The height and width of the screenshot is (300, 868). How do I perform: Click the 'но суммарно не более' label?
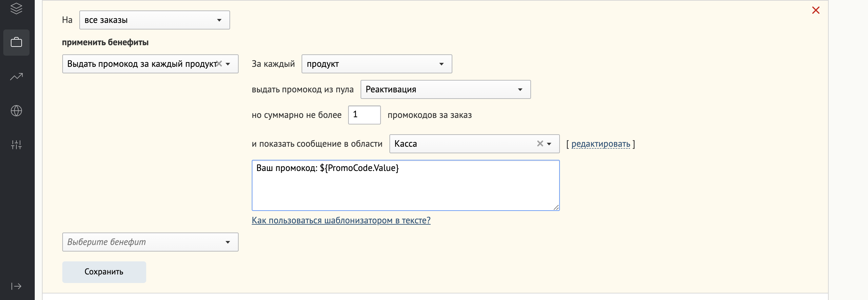click(297, 115)
